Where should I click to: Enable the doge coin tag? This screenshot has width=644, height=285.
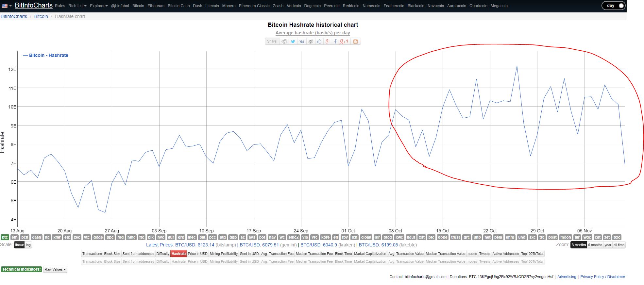click(98, 237)
